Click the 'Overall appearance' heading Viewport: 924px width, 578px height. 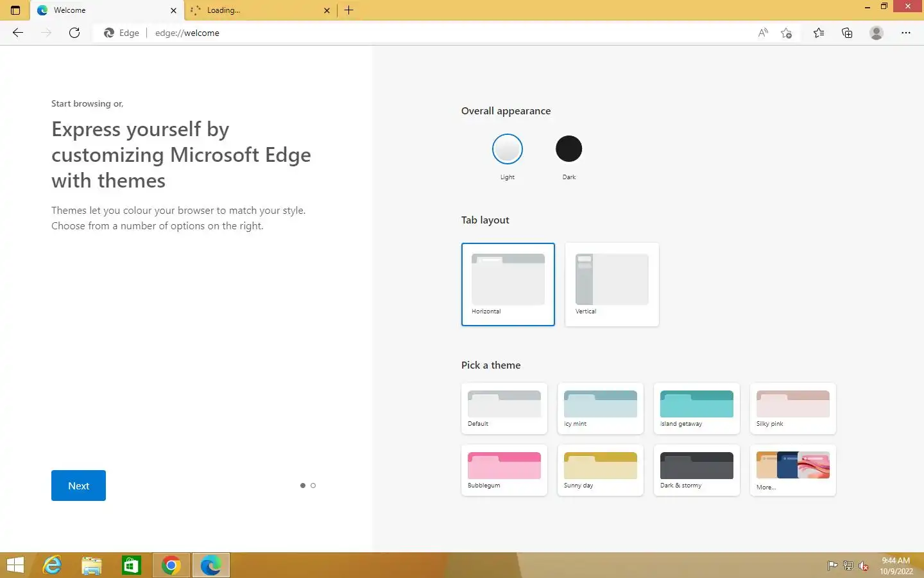[x=506, y=110]
